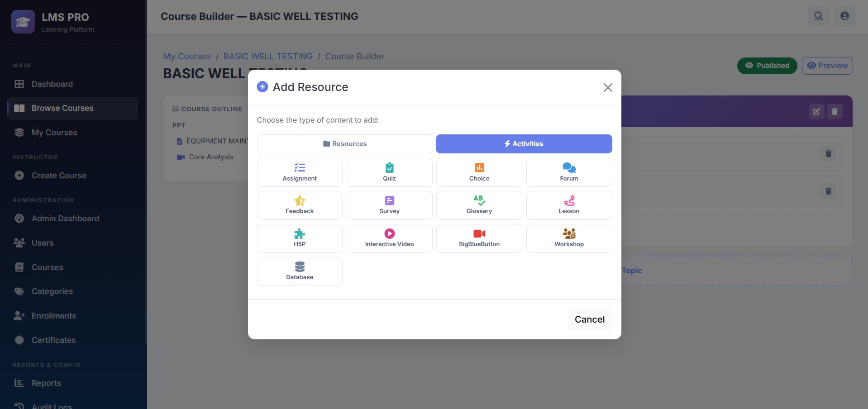
Task: Edit the topic with pencil icon
Action: click(x=816, y=111)
